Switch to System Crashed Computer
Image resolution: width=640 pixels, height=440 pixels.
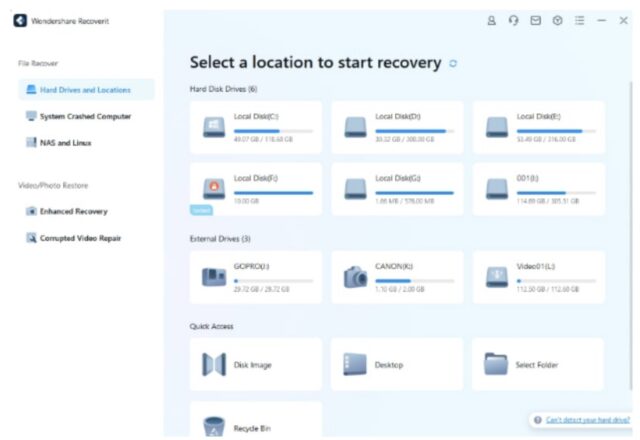84,116
